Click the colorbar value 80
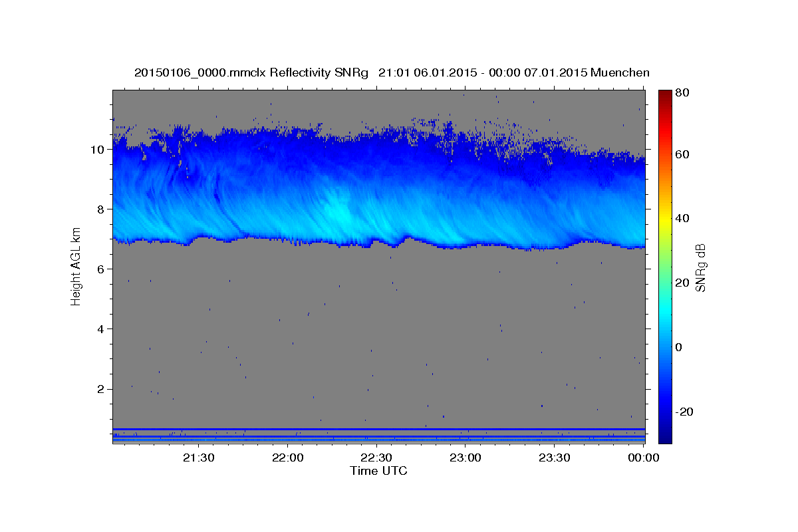 [x=682, y=93]
